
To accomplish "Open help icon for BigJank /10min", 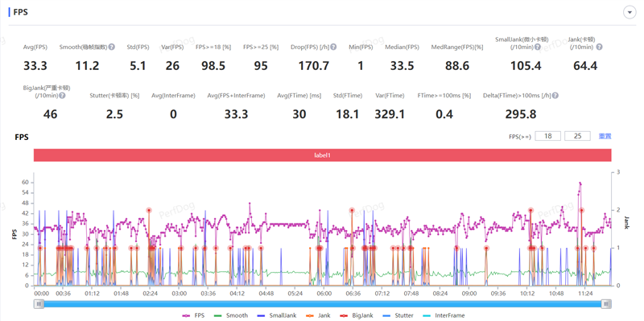I will pyautogui.click(x=62, y=96).
